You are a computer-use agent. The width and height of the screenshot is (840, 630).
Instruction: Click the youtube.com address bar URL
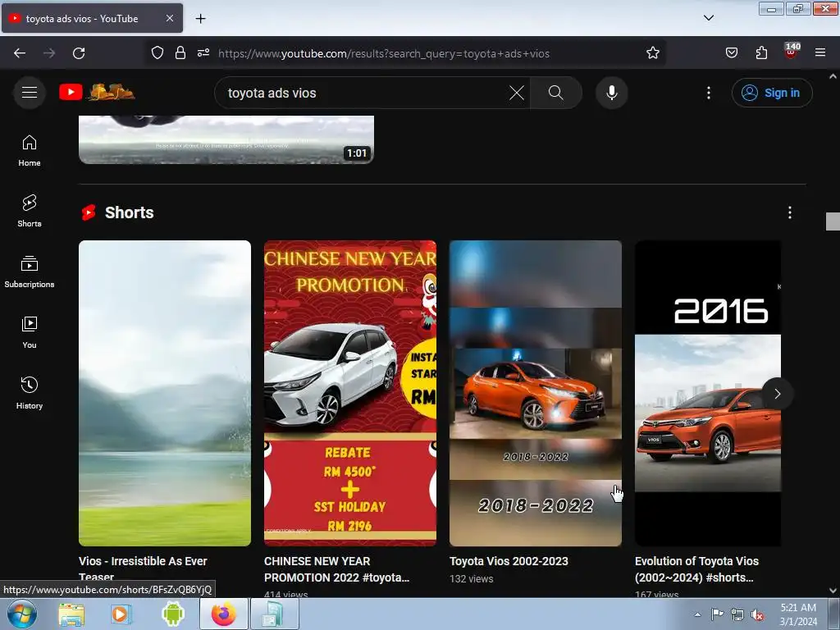pyautogui.click(x=384, y=53)
